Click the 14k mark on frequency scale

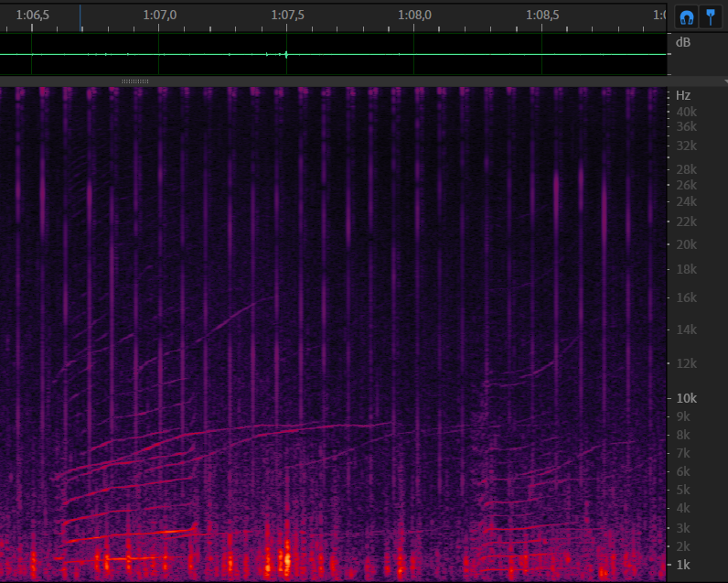(x=686, y=329)
